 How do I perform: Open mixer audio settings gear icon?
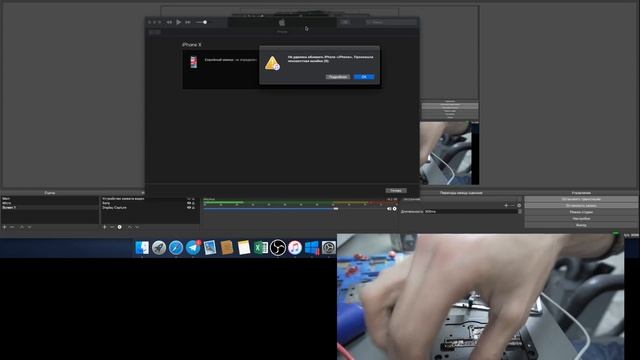[x=395, y=209]
